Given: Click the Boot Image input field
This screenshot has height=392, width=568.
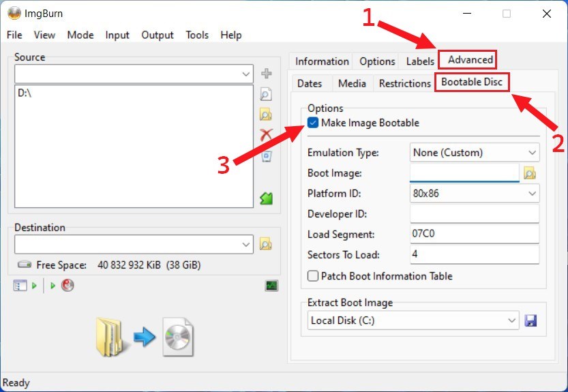Looking at the screenshot, I should click(x=465, y=172).
